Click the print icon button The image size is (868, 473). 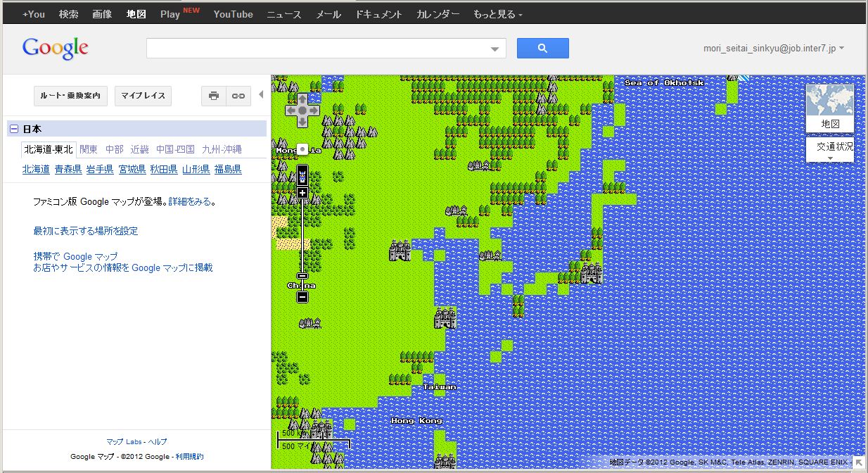point(214,96)
